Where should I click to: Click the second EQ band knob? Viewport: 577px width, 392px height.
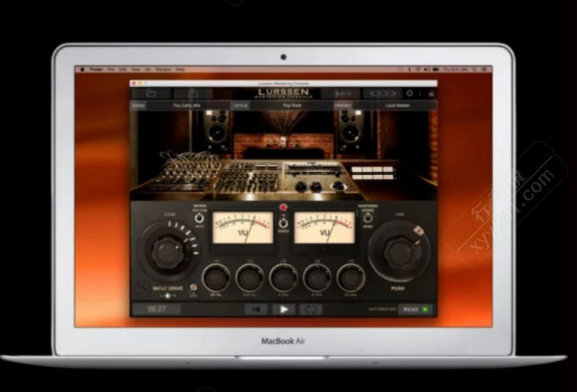pos(250,278)
